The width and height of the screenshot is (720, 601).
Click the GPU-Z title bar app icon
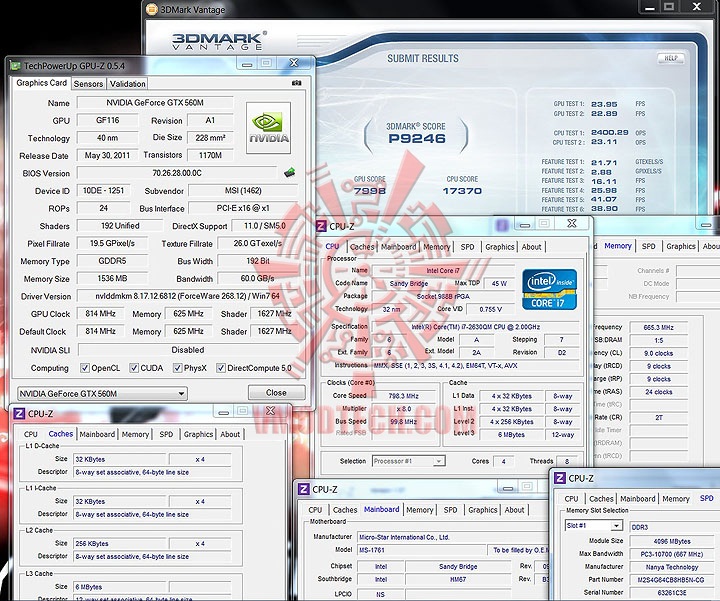16,66
